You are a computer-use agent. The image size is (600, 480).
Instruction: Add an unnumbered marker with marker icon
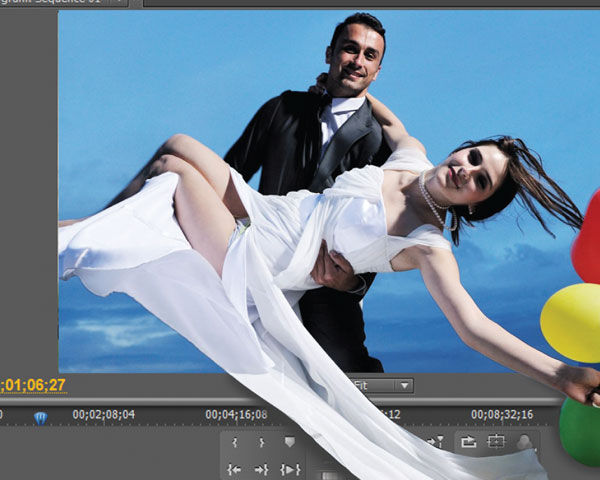290,442
